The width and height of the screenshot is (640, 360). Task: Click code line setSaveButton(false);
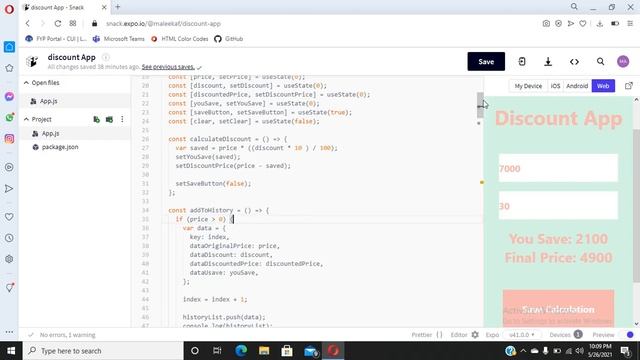pyautogui.click(x=213, y=184)
